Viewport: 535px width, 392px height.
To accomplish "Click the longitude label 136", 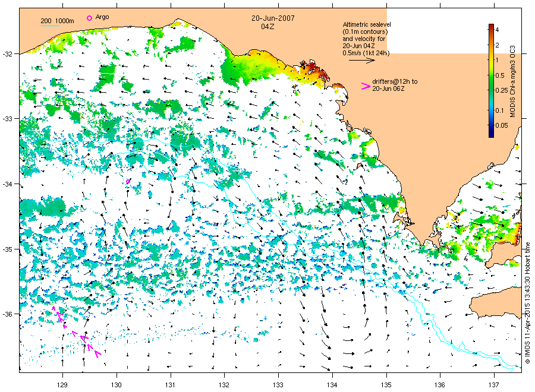I will (440, 385).
